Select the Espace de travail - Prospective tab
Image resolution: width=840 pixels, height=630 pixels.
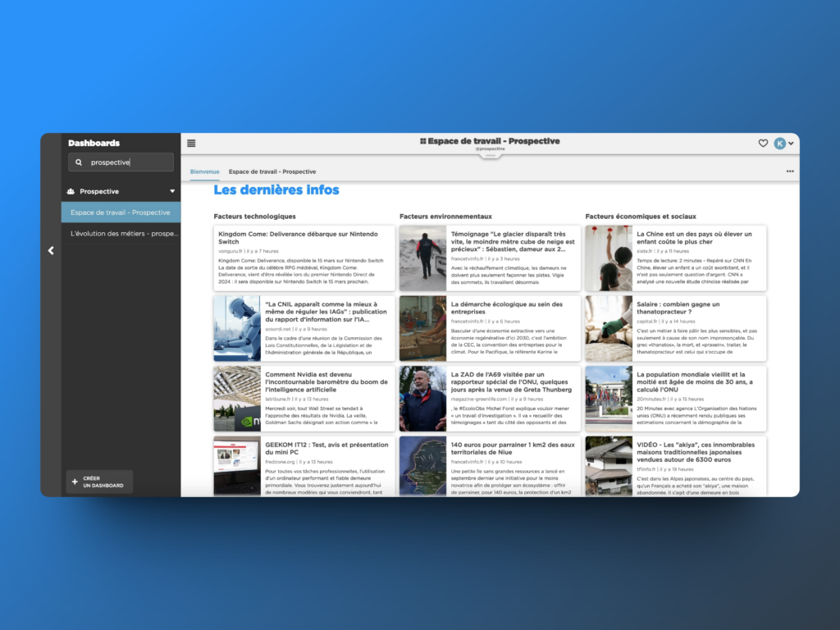click(272, 171)
